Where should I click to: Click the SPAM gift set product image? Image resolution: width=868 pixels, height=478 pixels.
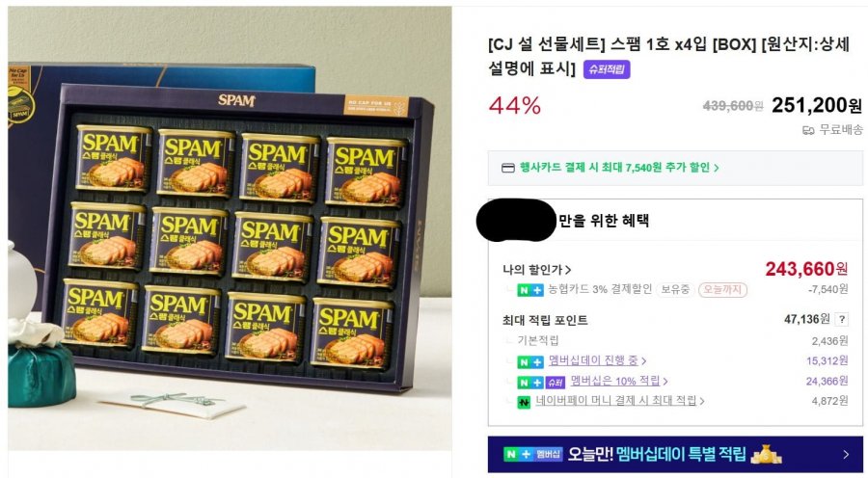230,228
